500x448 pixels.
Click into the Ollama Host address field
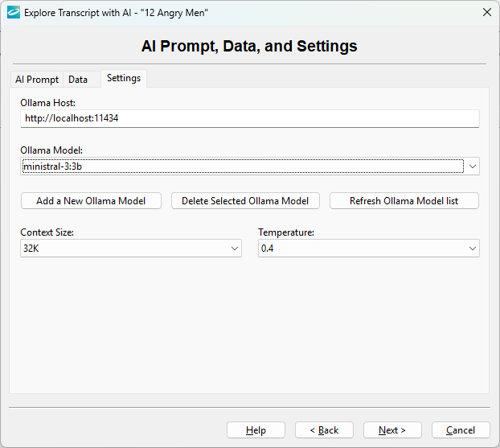pyautogui.click(x=249, y=118)
